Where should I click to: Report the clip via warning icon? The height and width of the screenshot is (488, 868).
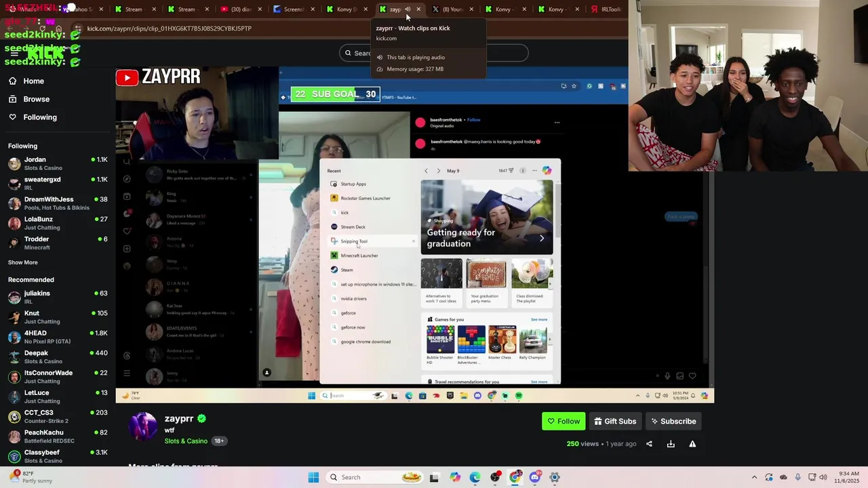[x=692, y=444]
